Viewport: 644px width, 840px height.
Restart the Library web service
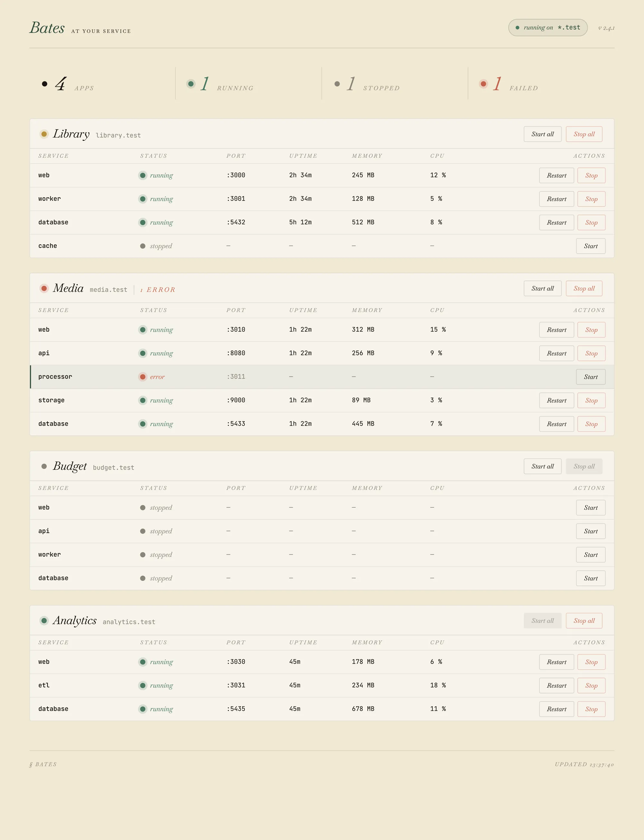click(x=556, y=175)
